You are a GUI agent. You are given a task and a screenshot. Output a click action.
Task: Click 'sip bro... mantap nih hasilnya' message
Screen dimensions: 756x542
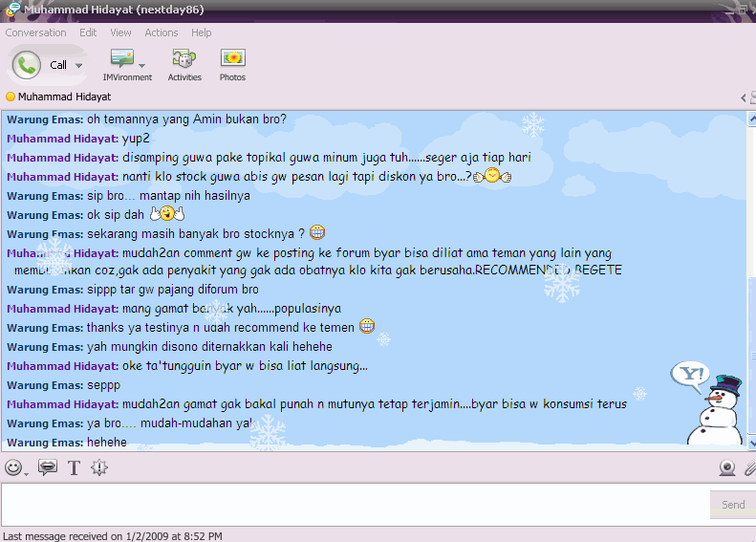[x=168, y=196]
